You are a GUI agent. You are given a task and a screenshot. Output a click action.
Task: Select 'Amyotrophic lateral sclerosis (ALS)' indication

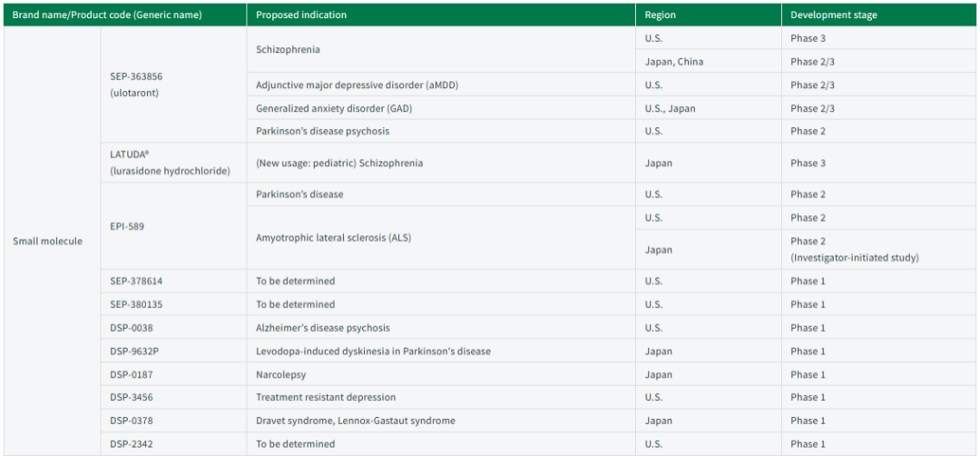tap(335, 237)
